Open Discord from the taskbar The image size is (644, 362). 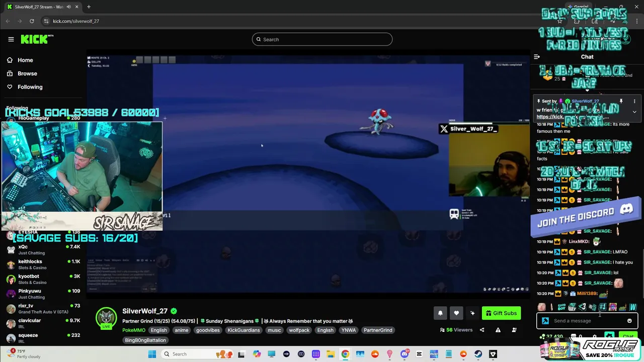pyautogui.click(x=405, y=354)
